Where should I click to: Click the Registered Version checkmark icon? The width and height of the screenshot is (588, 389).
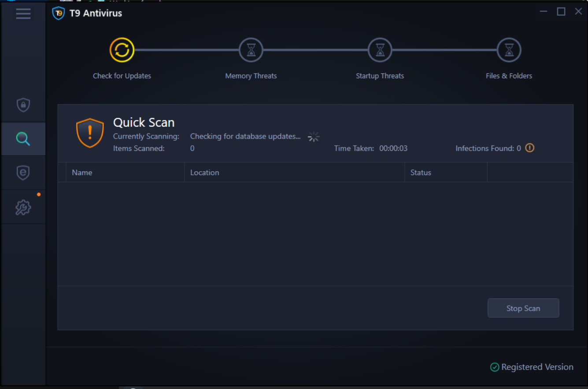(x=494, y=367)
